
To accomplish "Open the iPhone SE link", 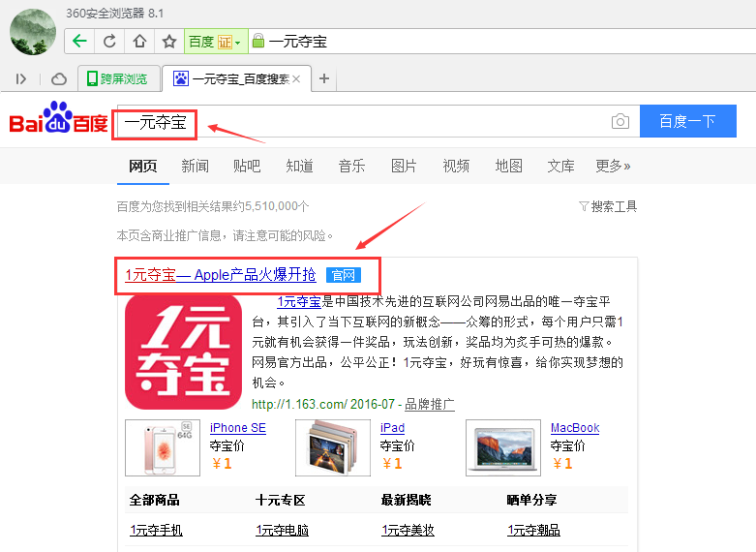I will (x=238, y=428).
